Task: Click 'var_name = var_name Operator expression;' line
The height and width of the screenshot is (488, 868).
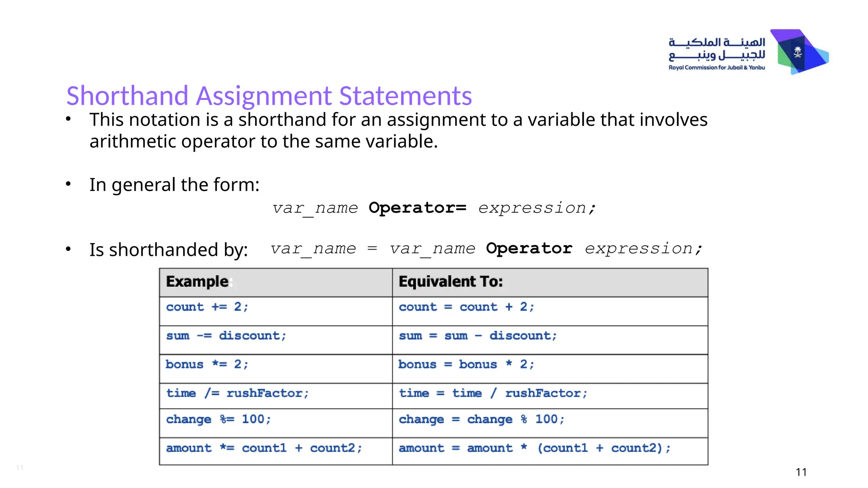Action: (486, 249)
